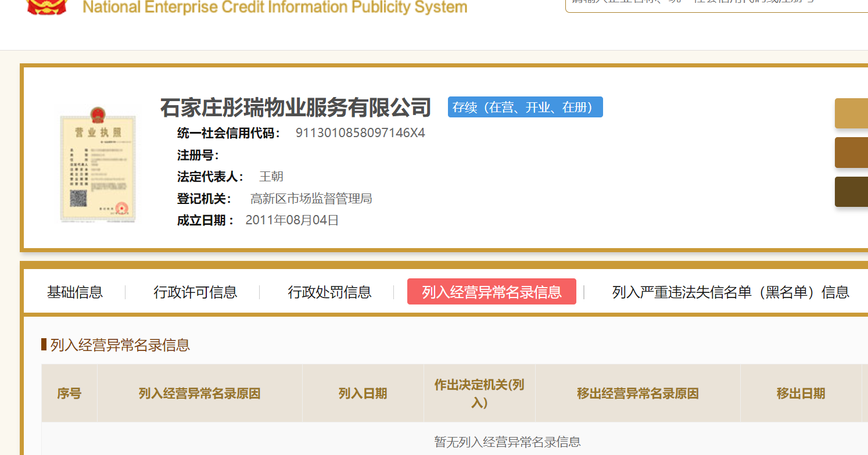Click the 统一社会信用代码 label
This screenshot has height=455, width=868.
229,133
